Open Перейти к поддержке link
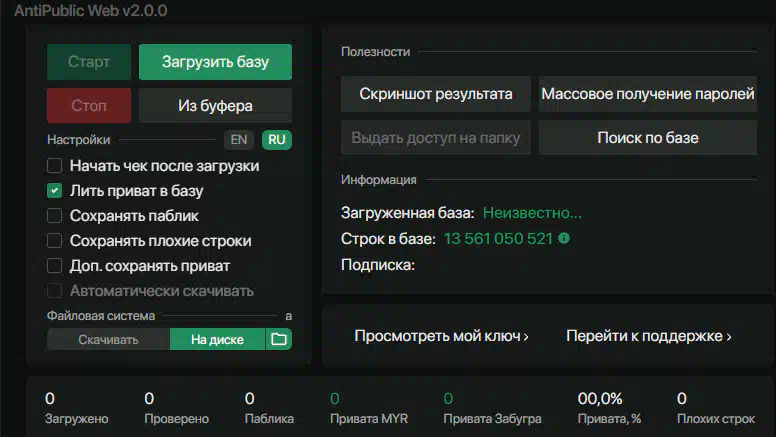 coord(649,336)
